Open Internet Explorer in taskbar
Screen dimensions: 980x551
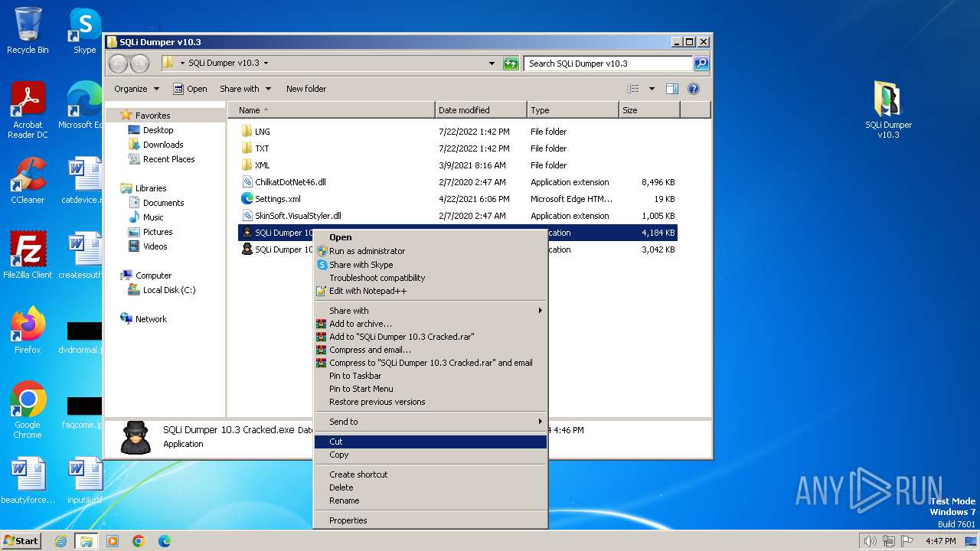[x=60, y=541]
